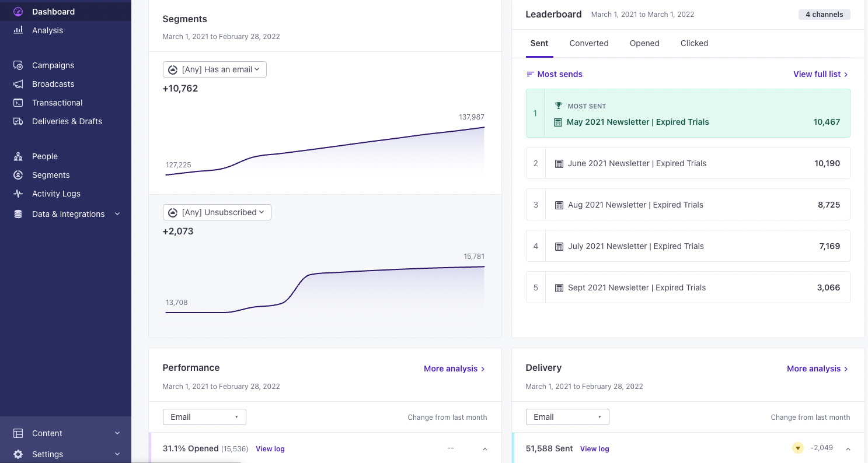Image resolution: width=868 pixels, height=463 pixels.
Task: Select Campaigns in the sidebar
Action: [53, 65]
